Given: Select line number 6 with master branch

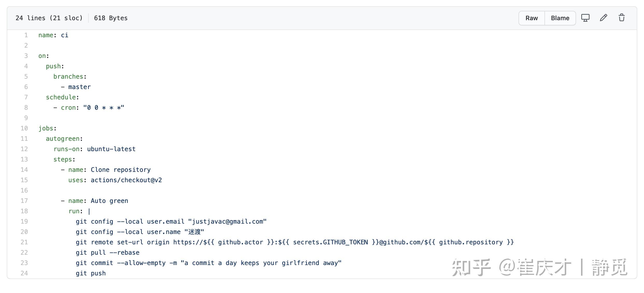Looking at the screenshot, I should click(26, 87).
